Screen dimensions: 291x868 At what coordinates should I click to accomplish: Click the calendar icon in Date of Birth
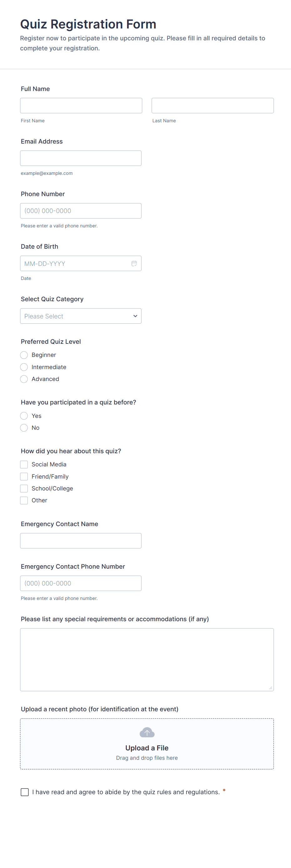point(134,263)
